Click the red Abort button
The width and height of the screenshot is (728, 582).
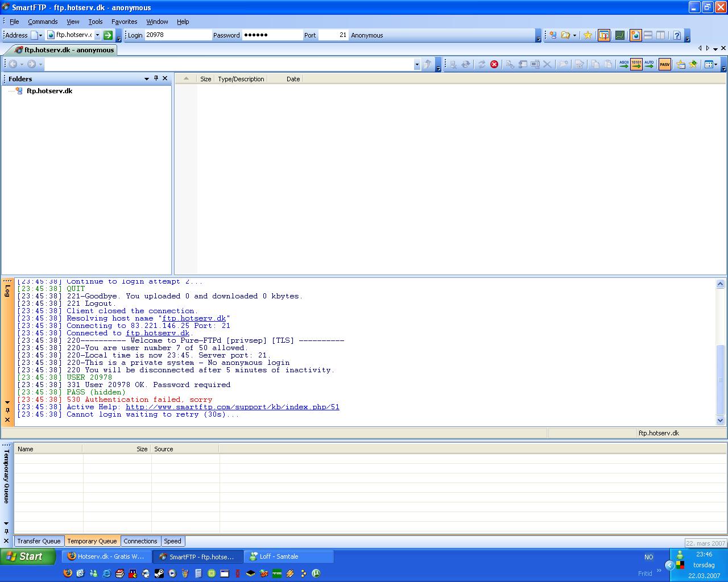click(494, 64)
